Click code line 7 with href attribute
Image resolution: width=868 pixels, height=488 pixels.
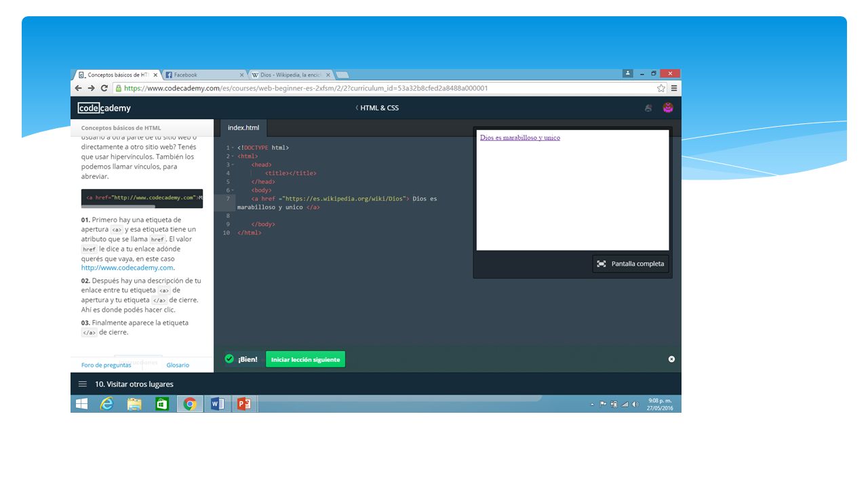click(x=344, y=199)
